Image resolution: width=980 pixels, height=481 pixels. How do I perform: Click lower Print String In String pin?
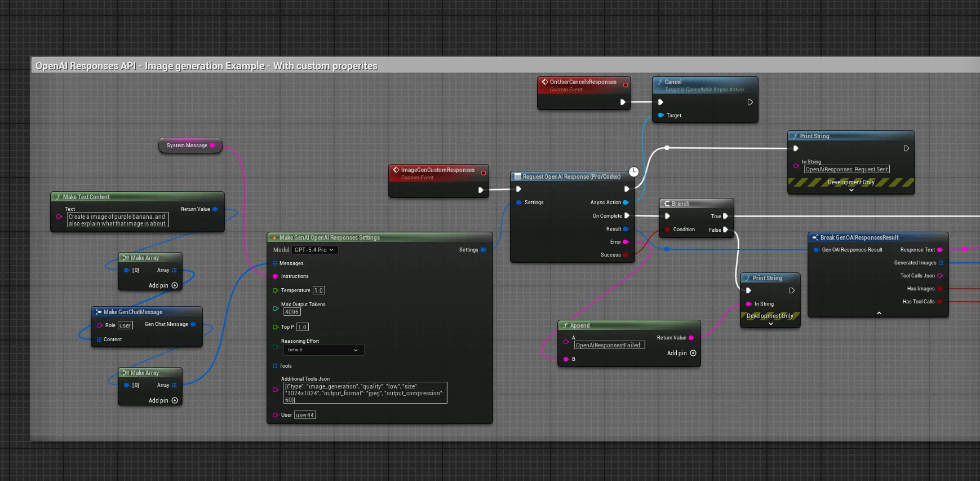pos(749,304)
